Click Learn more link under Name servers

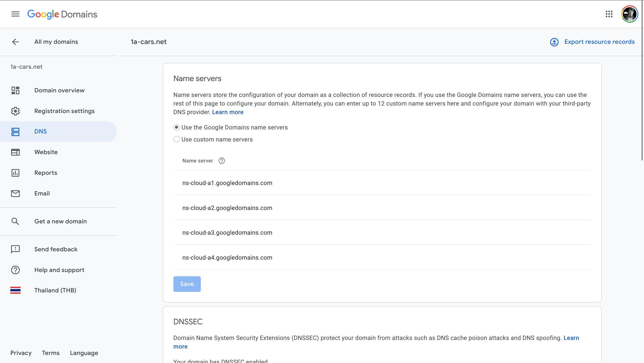point(227,112)
